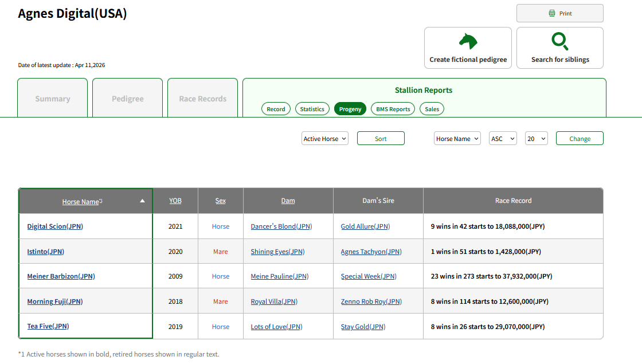Screen dimensions: 642x364
Task: Open dam's sire link Zenno Rob Roy(JPN)
Action: pyautogui.click(x=371, y=302)
